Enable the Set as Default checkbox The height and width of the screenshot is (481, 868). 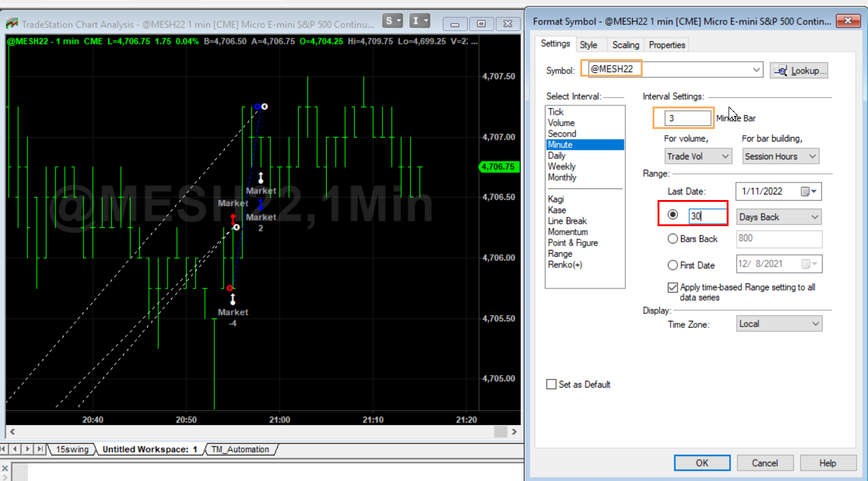pyautogui.click(x=551, y=384)
